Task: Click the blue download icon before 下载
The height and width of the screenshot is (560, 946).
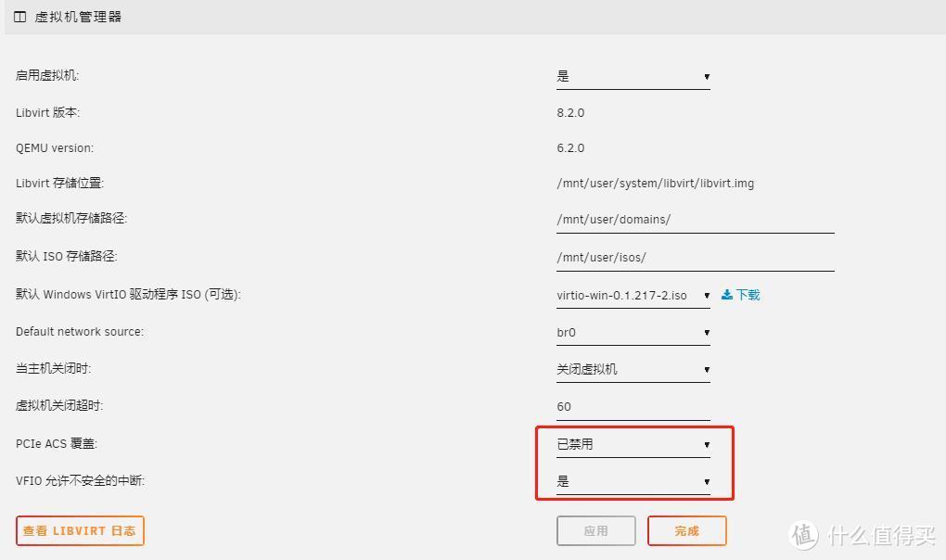Action: (x=727, y=294)
